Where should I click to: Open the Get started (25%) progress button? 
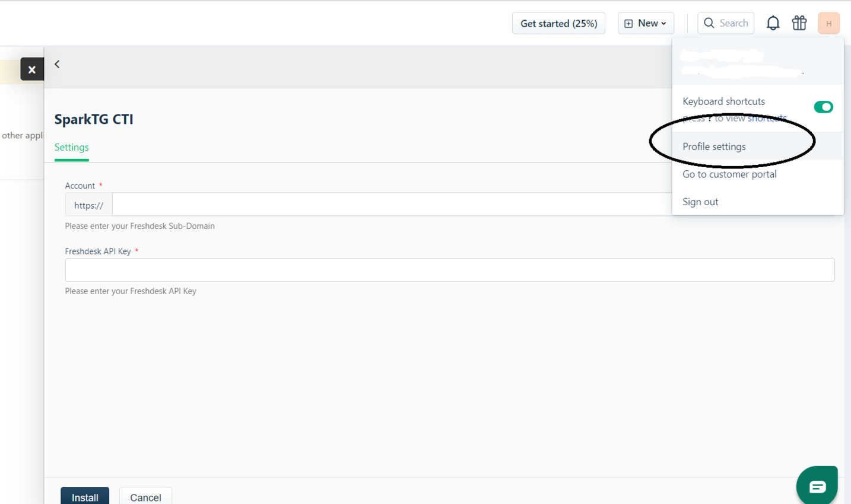tap(558, 23)
